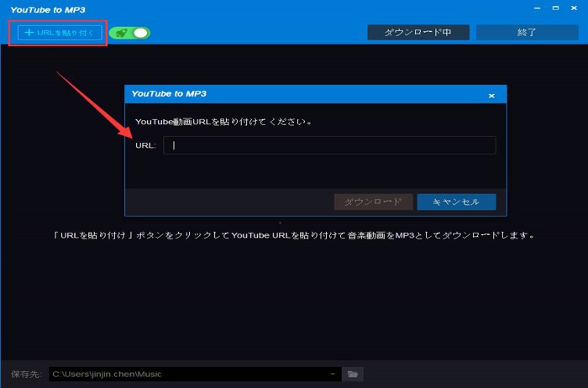The height and width of the screenshot is (388, 588).
Task: Minimize the YouTube to MP3 main window
Action: [x=538, y=8]
